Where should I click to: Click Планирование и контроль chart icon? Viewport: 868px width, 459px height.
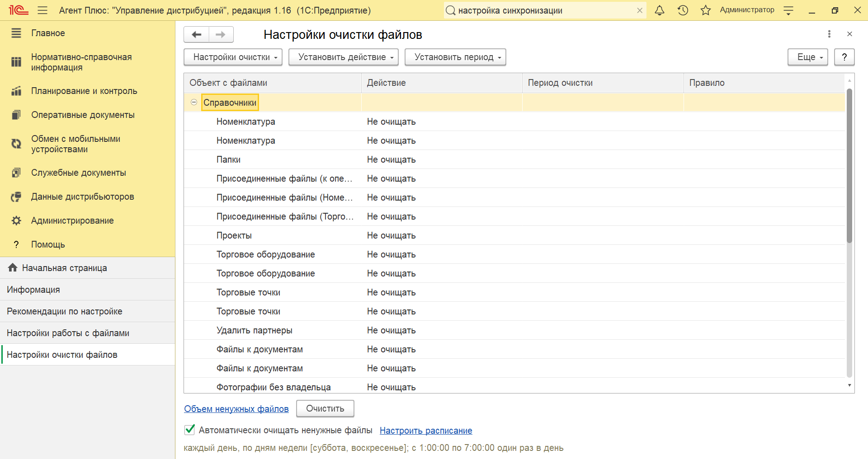(16, 91)
